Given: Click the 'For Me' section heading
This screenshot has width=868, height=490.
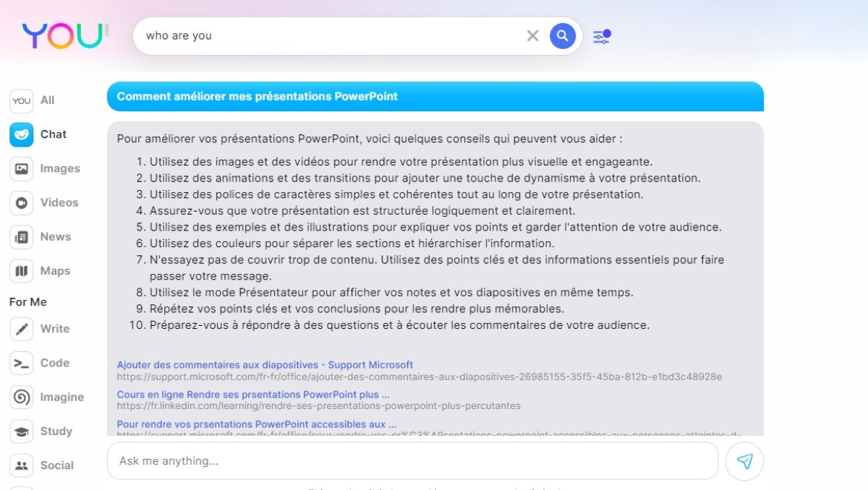Looking at the screenshot, I should (28, 302).
